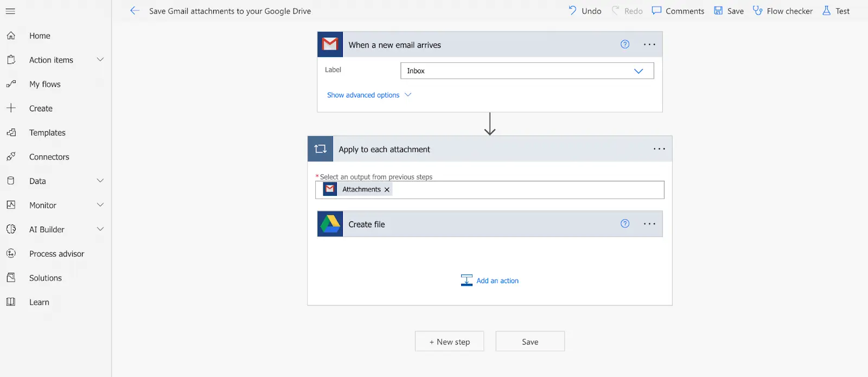Open ellipsis menu on email trigger card
Screen dimensions: 868x377
click(649, 44)
